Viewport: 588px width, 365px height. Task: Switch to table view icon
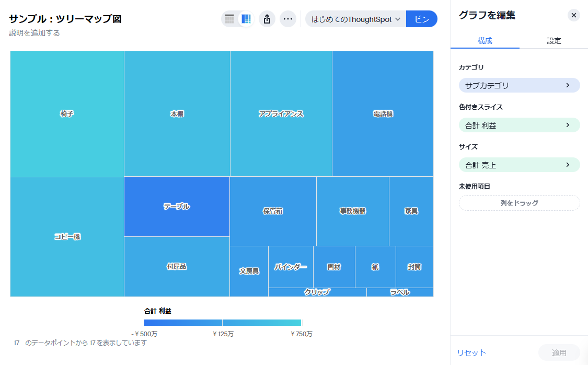click(x=229, y=19)
